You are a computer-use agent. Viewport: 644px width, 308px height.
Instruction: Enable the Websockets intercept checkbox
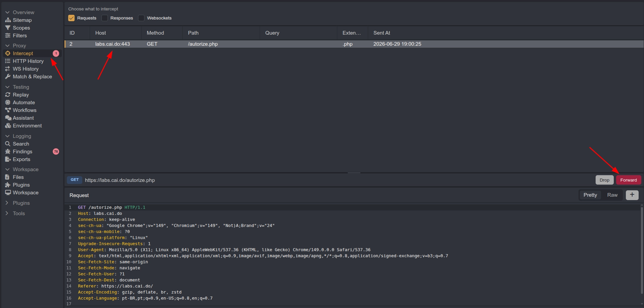(x=141, y=18)
